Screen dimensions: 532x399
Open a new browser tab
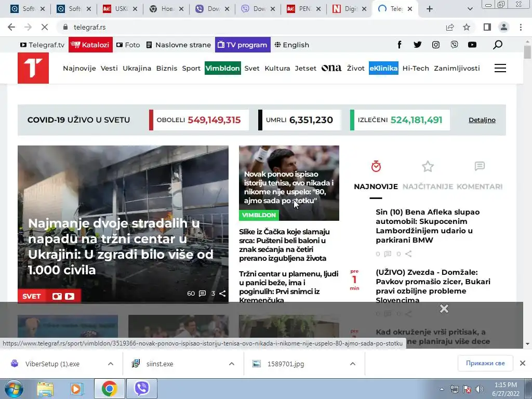pyautogui.click(x=430, y=9)
